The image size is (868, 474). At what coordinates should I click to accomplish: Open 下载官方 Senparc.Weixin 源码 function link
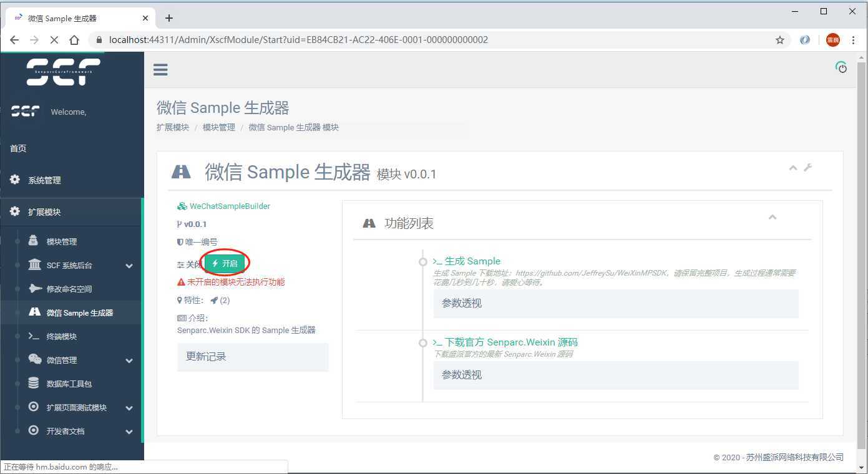pyautogui.click(x=505, y=342)
